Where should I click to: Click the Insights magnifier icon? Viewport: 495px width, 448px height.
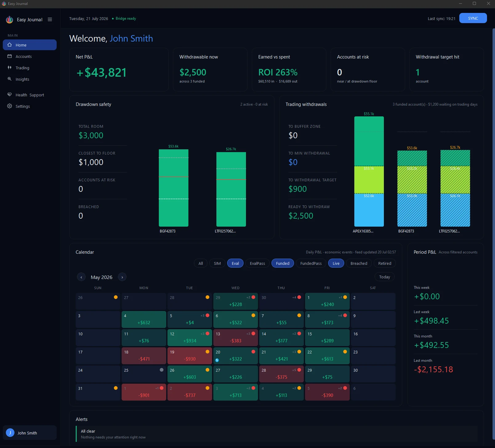tap(10, 79)
